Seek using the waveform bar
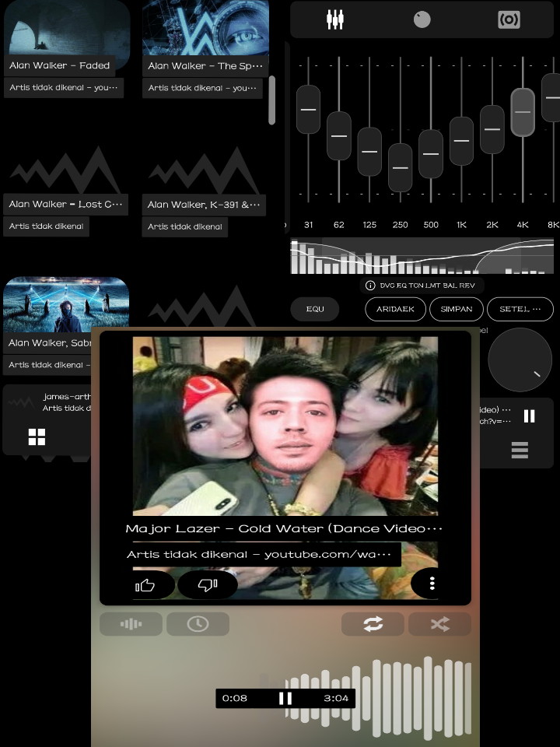Image resolution: width=560 pixels, height=747 pixels. tap(377, 698)
